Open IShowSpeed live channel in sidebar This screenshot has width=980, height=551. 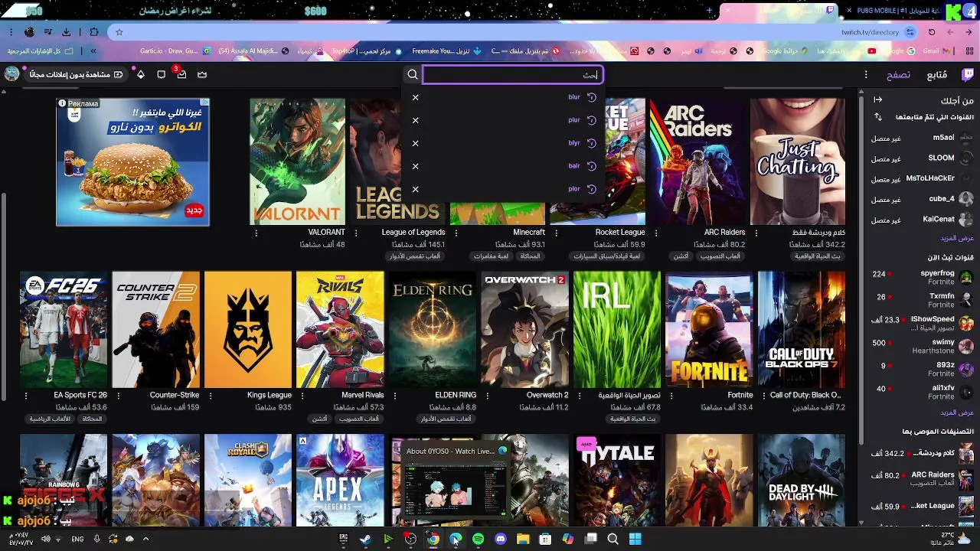[x=922, y=323]
